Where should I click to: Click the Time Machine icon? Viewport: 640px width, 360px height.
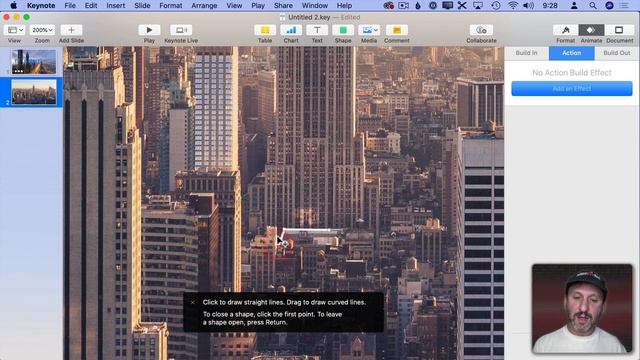(x=496, y=6)
